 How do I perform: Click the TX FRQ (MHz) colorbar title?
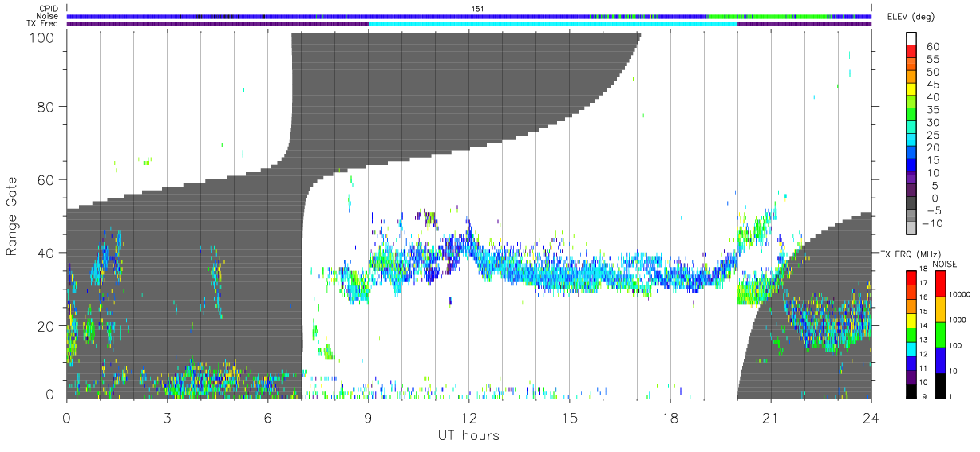tap(911, 254)
